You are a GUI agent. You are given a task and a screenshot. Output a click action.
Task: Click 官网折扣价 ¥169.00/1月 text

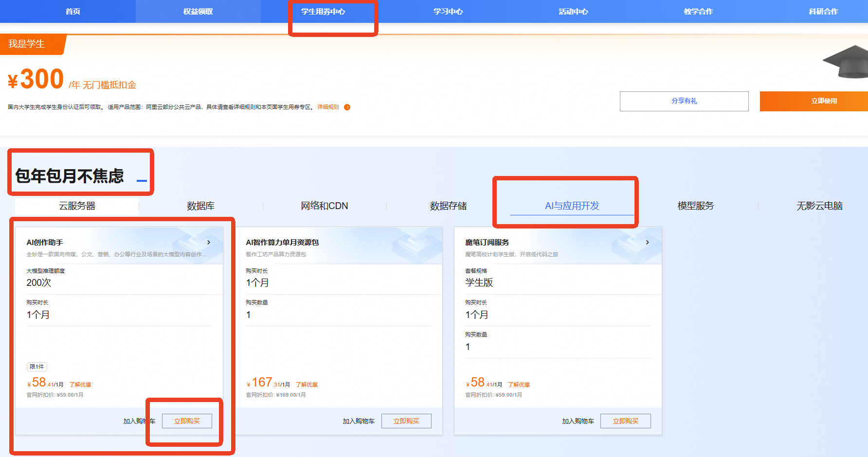tap(276, 395)
